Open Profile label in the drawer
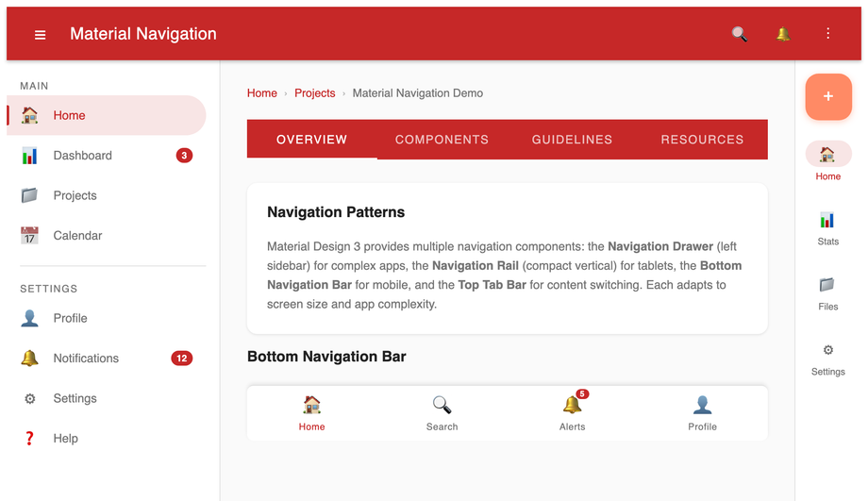The width and height of the screenshot is (868, 501). 71,318
